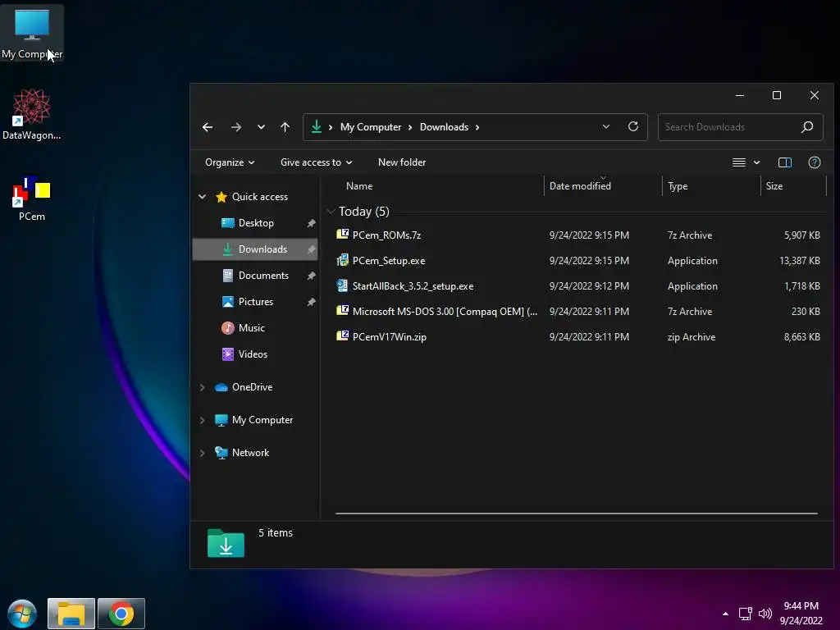Click the volume speaker tray icon
Image resolution: width=840 pixels, height=630 pixels.
(765, 614)
